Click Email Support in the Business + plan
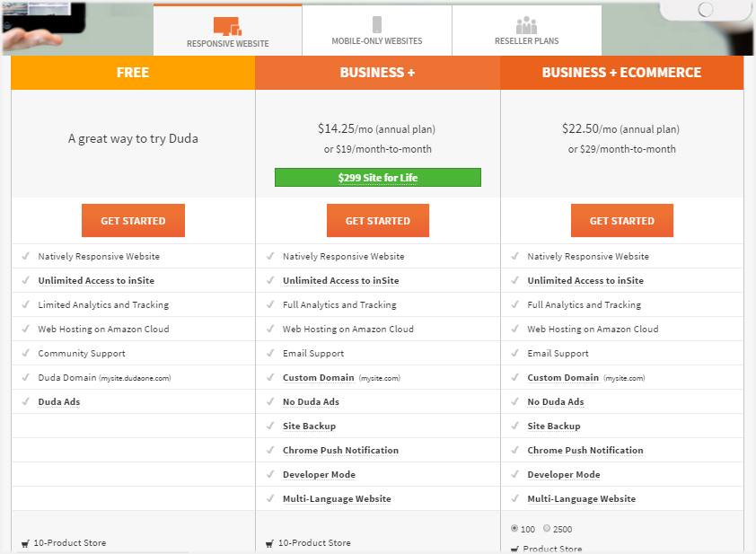Screen dimensions: 756x554 point(313,354)
